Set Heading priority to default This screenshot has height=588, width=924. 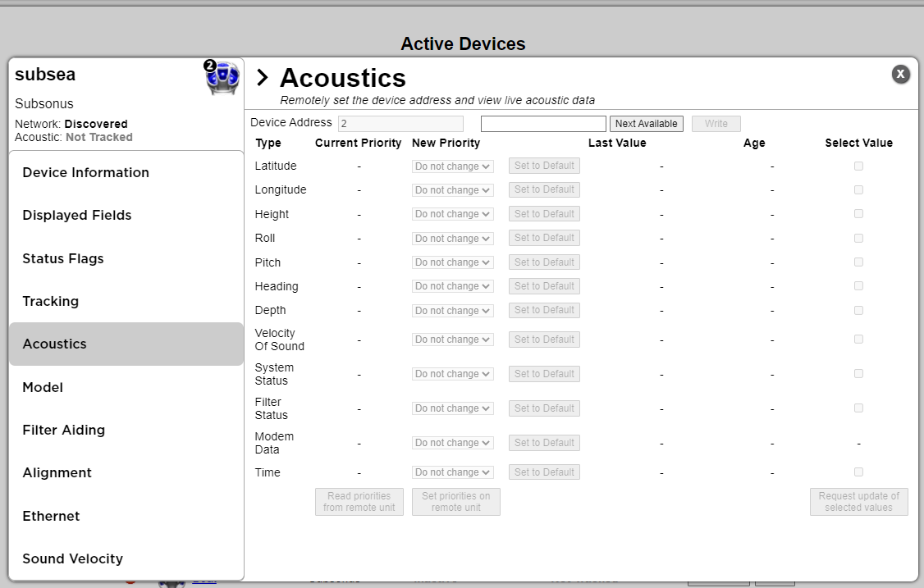tap(545, 286)
